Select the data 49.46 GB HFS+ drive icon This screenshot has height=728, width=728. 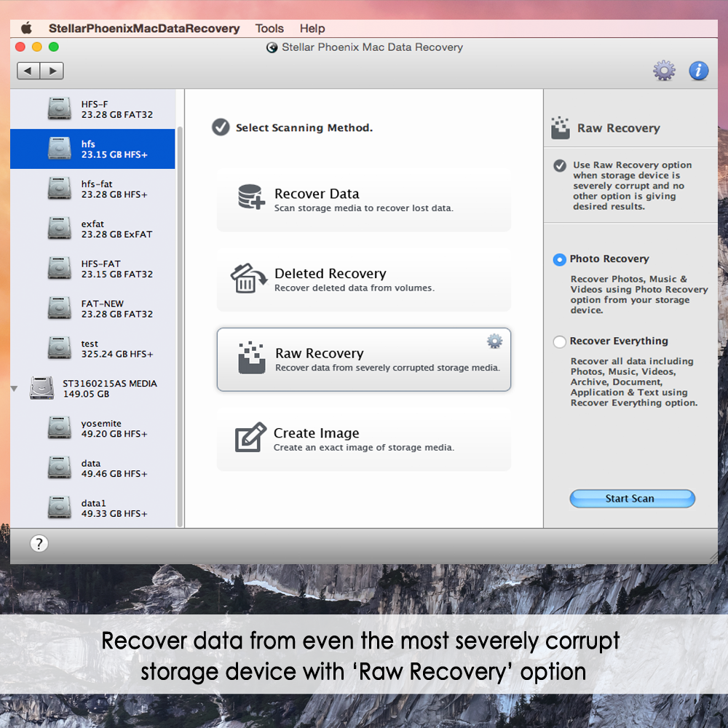[60, 468]
